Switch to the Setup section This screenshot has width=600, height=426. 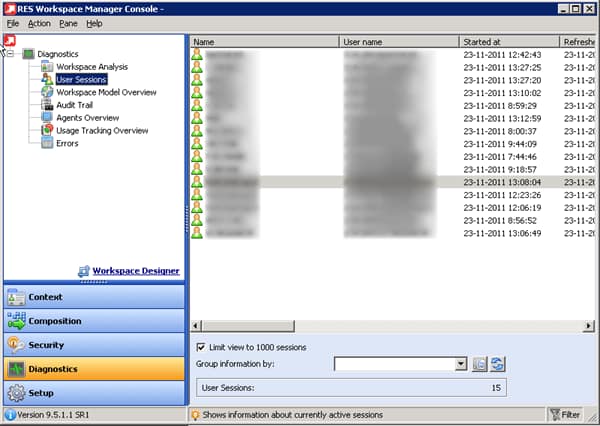click(94, 393)
